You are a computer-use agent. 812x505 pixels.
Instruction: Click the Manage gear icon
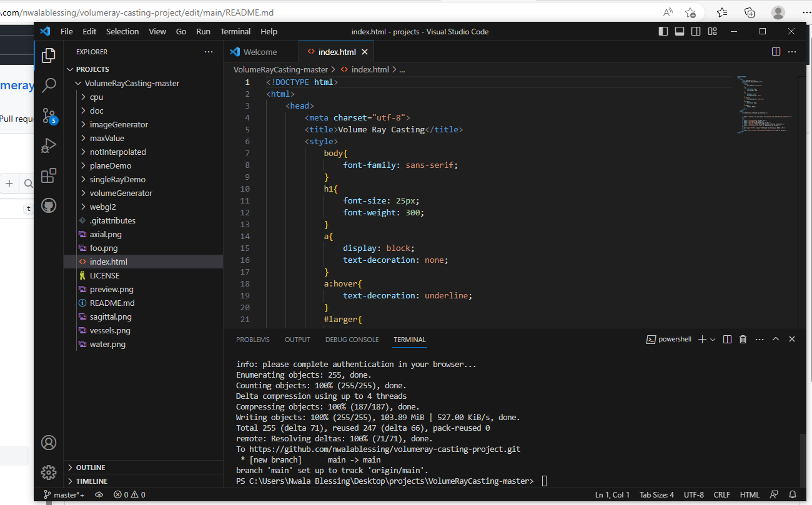49,473
